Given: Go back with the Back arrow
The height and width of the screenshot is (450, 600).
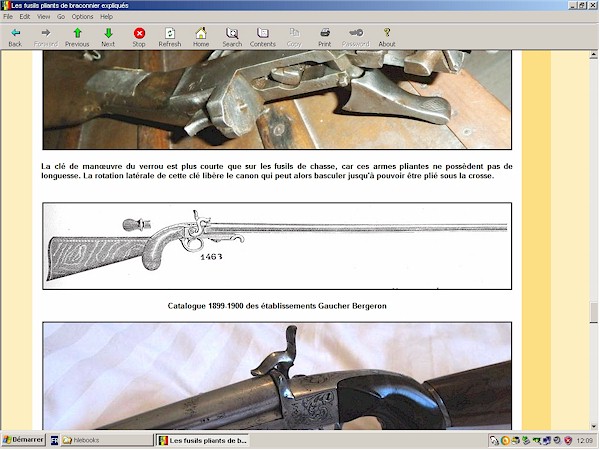Looking at the screenshot, I should pos(15,38).
